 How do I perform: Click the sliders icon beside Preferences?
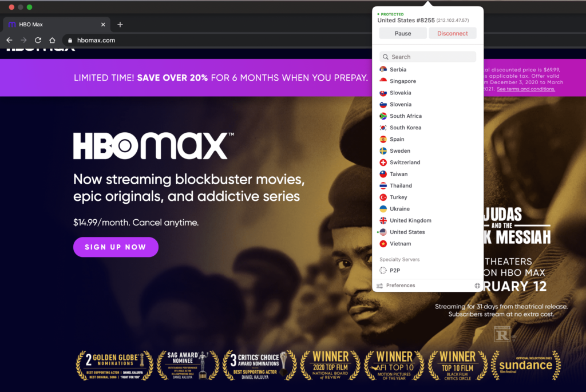380,286
